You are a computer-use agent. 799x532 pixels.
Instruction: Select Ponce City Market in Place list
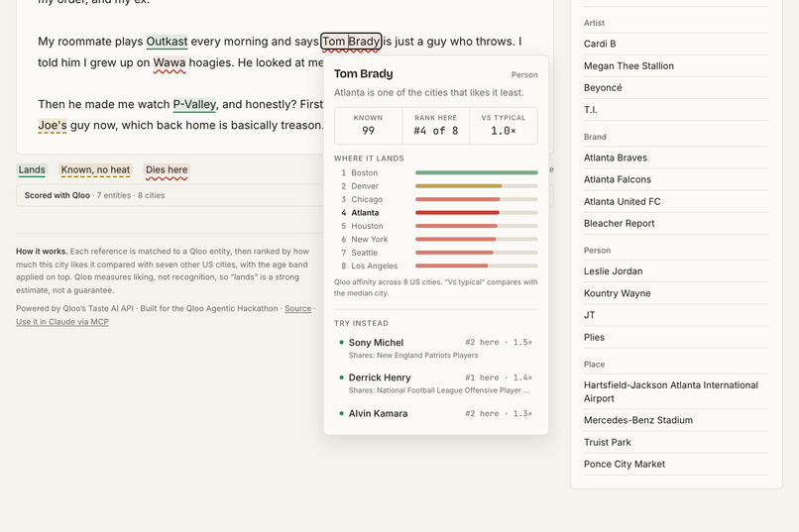676,465
